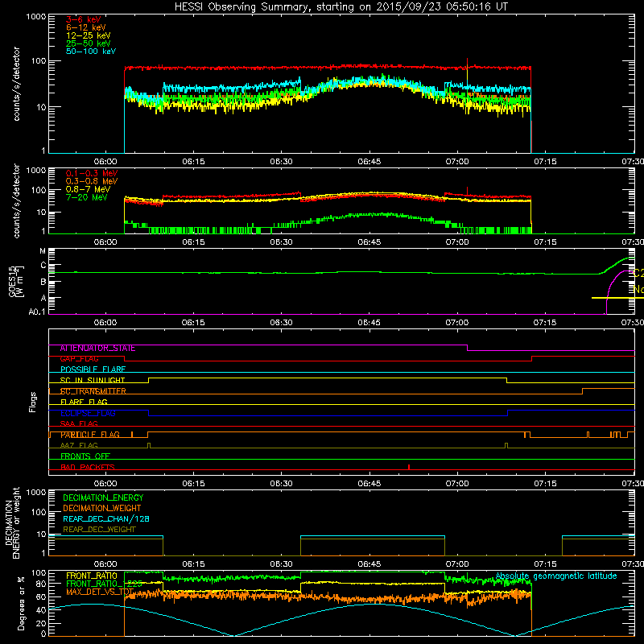Select the '50-100 keV' legend label
Screen dimensions: 644x644
coord(91,52)
